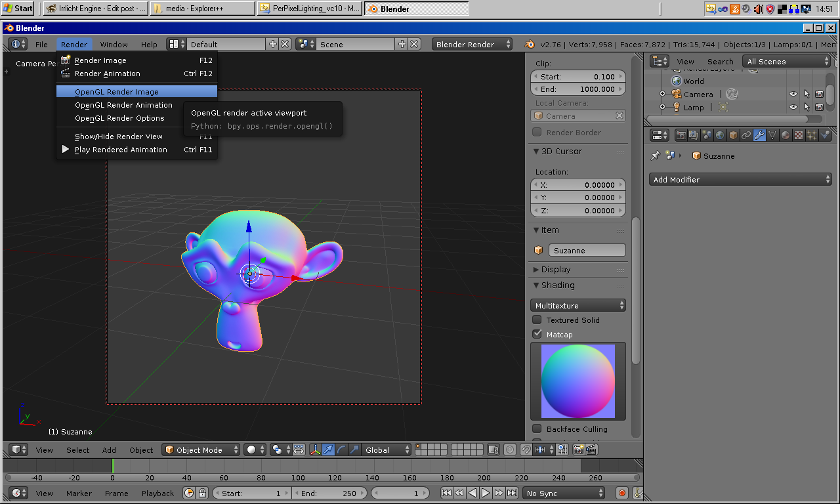840x504 pixels.
Task: Click the scale manipulator icon
Action: [x=354, y=450]
